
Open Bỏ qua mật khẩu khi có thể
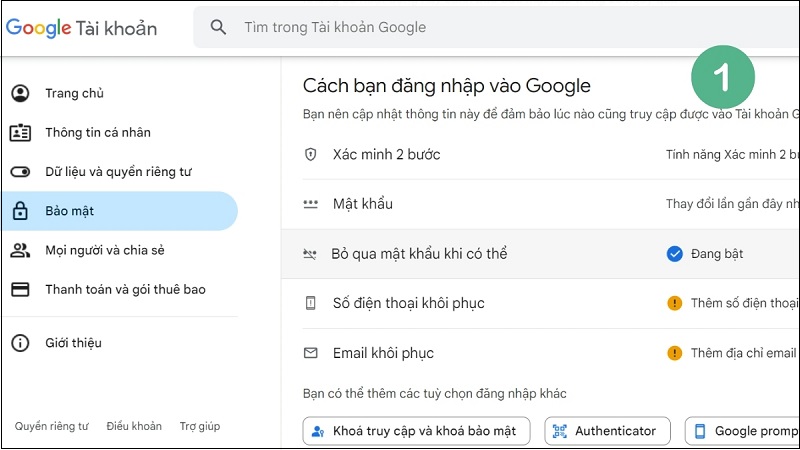(x=420, y=254)
